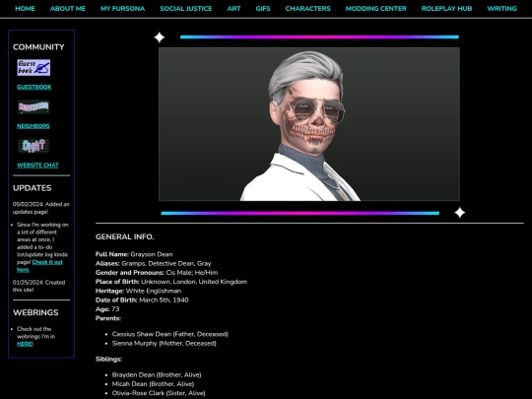
Task: Navigate to SOCIAL JUSTICE section
Action: [186, 9]
